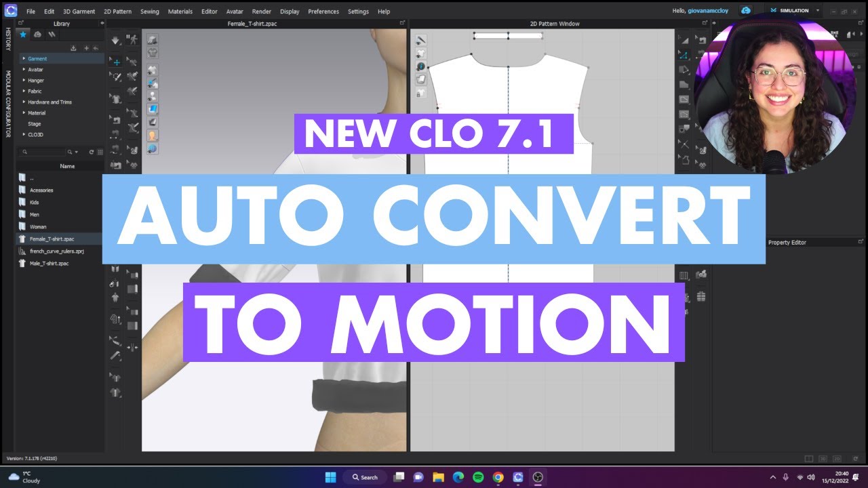The image size is (868, 488).
Task: Open the 2D Pattern menu
Action: 118,12
